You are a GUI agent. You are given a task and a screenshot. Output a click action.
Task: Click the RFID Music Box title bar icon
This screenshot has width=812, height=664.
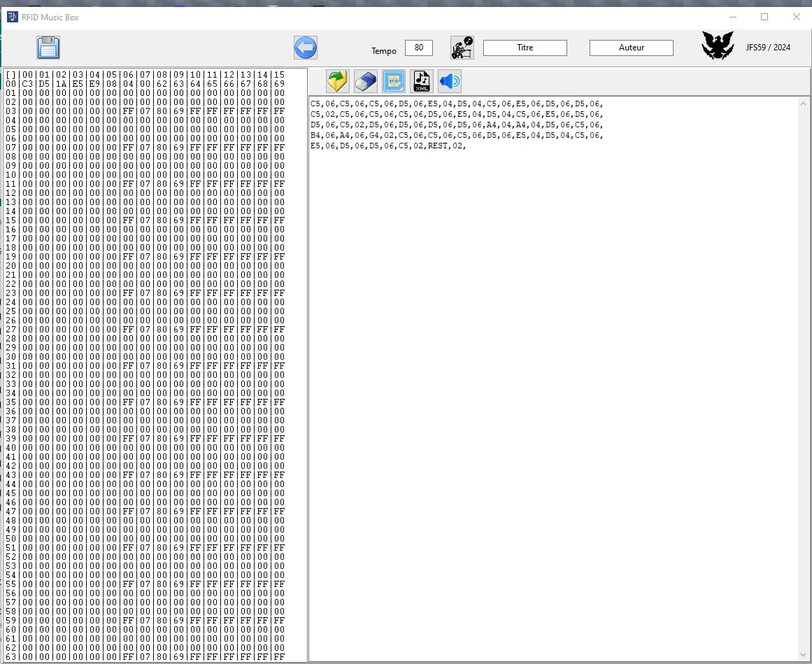click(13, 17)
